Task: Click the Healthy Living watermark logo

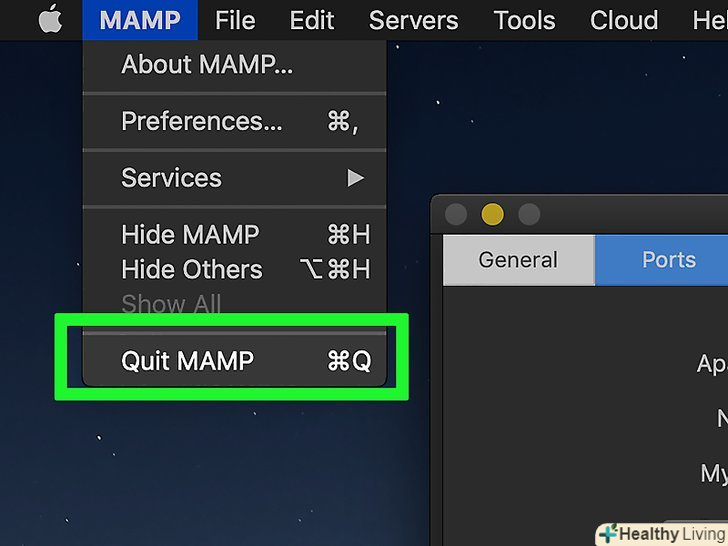Action: pyautogui.click(x=662, y=534)
